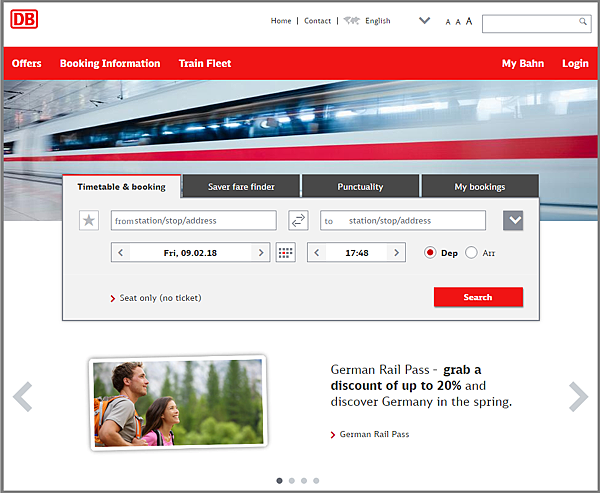Click the red Search button
The height and width of the screenshot is (493, 600).
478,297
